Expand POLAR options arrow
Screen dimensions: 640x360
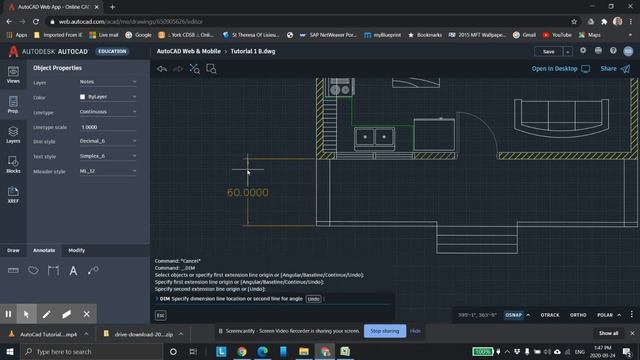point(619,315)
